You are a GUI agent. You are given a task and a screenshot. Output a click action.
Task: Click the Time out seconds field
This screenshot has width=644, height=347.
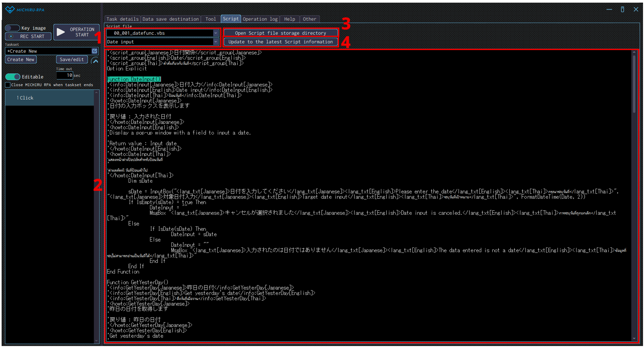(x=65, y=76)
